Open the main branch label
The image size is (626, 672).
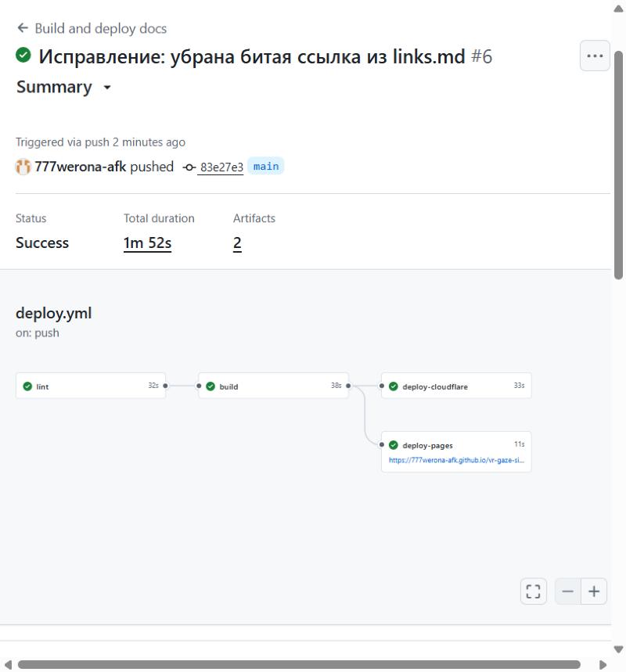point(266,167)
